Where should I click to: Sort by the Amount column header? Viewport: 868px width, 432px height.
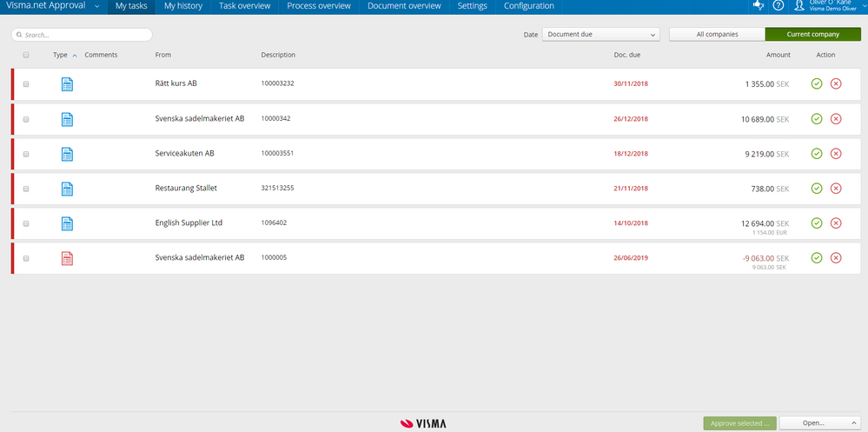click(779, 55)
